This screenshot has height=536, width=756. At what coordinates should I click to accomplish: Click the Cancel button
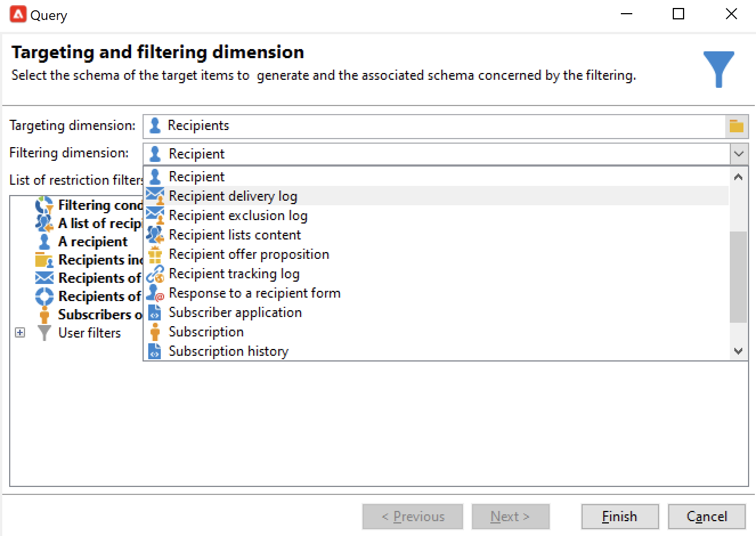pos(706,517)
